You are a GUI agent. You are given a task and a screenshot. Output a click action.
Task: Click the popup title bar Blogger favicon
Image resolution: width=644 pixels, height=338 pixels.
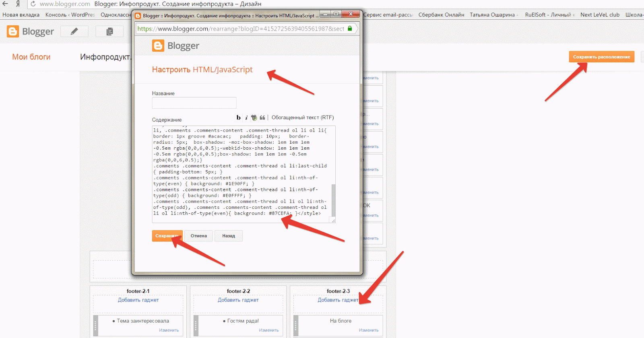pos(138,16)
